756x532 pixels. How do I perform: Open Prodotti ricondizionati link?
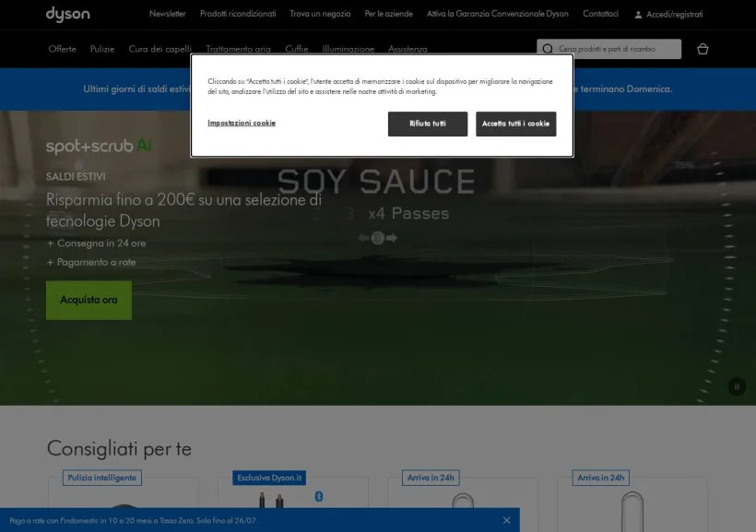(238, 14)
